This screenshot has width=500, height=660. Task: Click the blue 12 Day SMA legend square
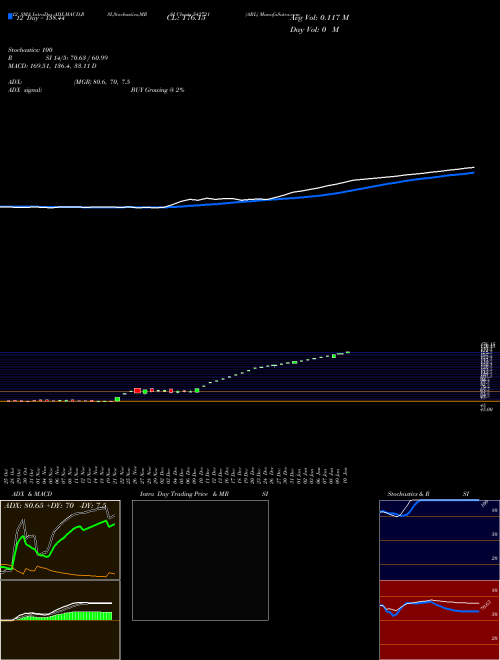coord(10,17)
